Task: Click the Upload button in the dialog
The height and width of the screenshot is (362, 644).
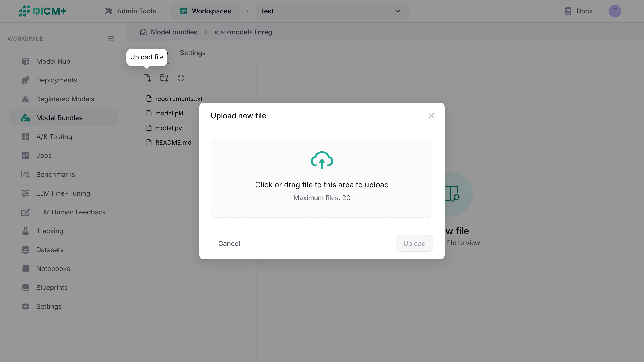Action: tap(414, 243)
